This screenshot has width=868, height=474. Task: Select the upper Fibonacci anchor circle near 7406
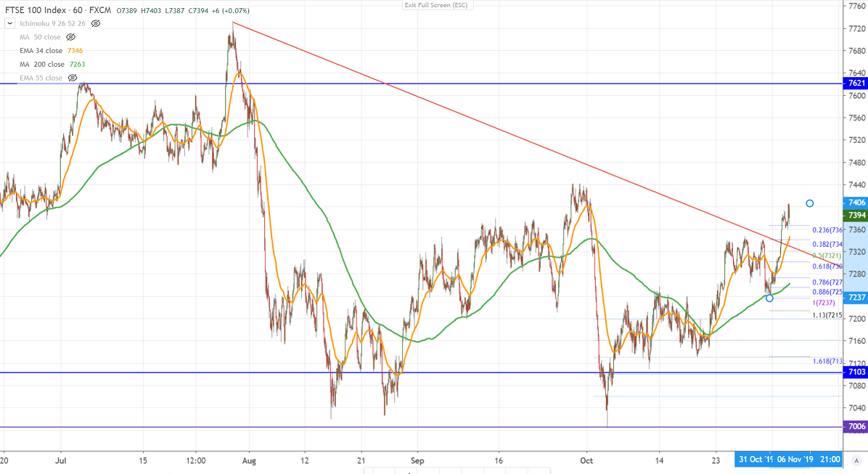tap(810, 203)
